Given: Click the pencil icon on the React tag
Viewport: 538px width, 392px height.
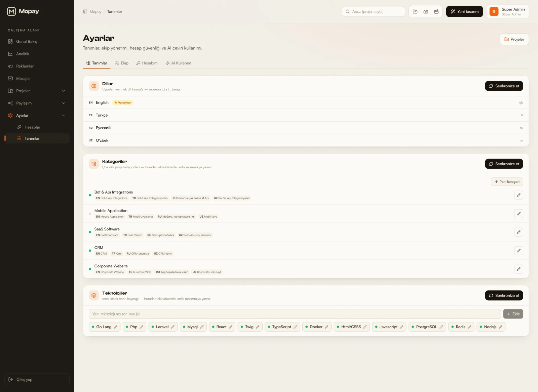Looking at the screenshot, I should click(231, 327).
